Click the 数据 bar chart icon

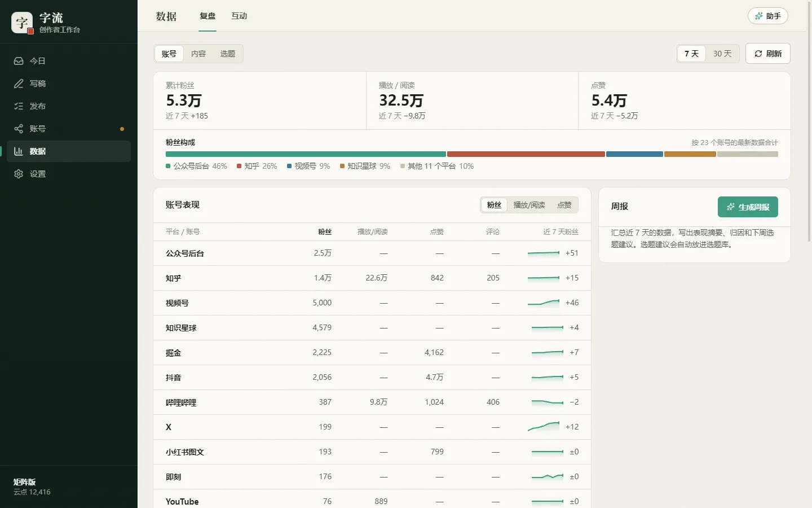19,151
